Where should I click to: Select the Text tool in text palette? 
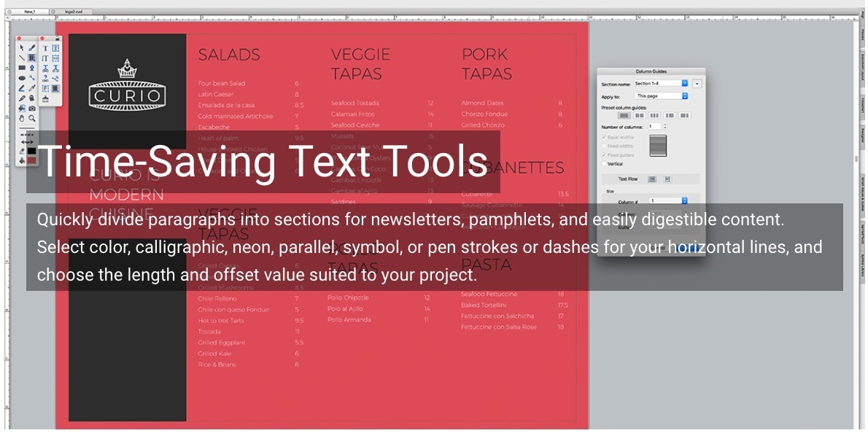pos(45,48)
